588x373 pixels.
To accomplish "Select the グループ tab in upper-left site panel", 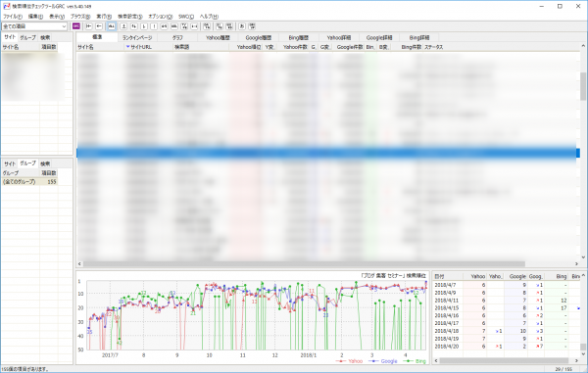I will click(x=27, y=37).
